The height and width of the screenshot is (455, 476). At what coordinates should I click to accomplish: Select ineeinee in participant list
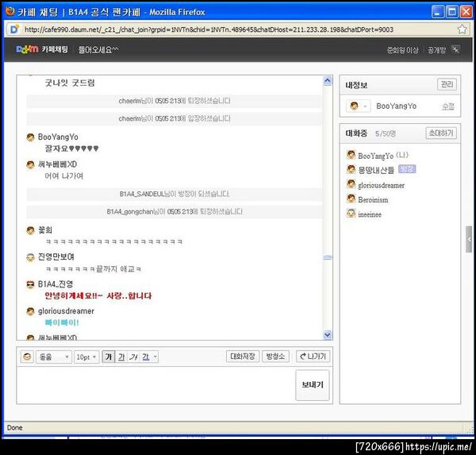370,214
